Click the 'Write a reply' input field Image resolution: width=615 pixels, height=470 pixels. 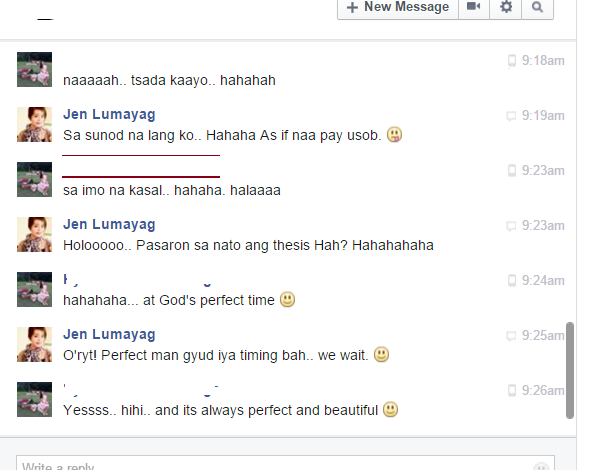pos(285,463)
